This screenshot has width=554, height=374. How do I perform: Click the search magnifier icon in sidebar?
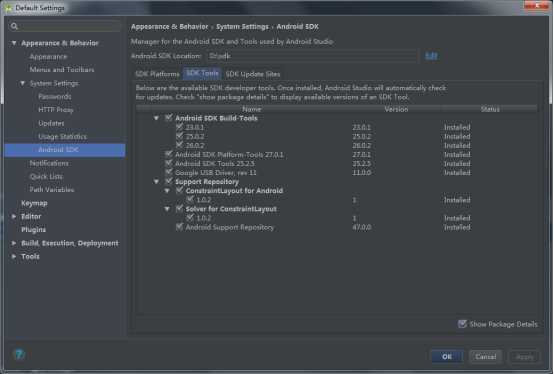pos(14,26)
